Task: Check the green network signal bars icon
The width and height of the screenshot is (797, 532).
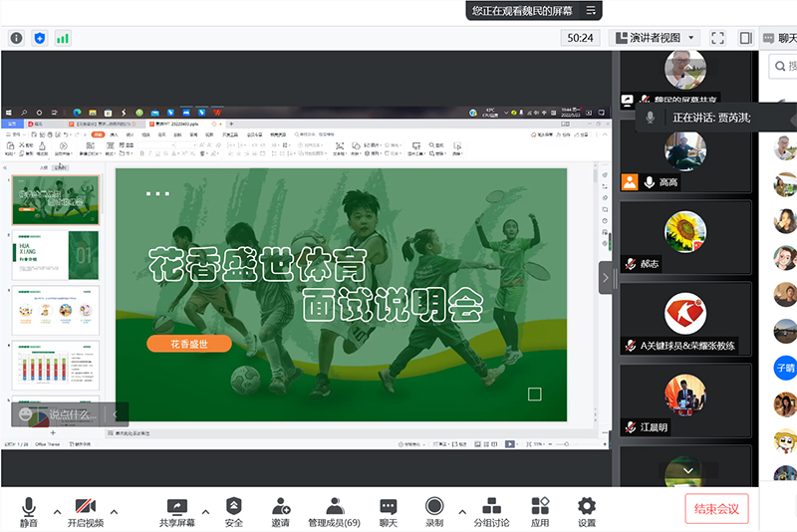Action: click(x=63, y=38)
